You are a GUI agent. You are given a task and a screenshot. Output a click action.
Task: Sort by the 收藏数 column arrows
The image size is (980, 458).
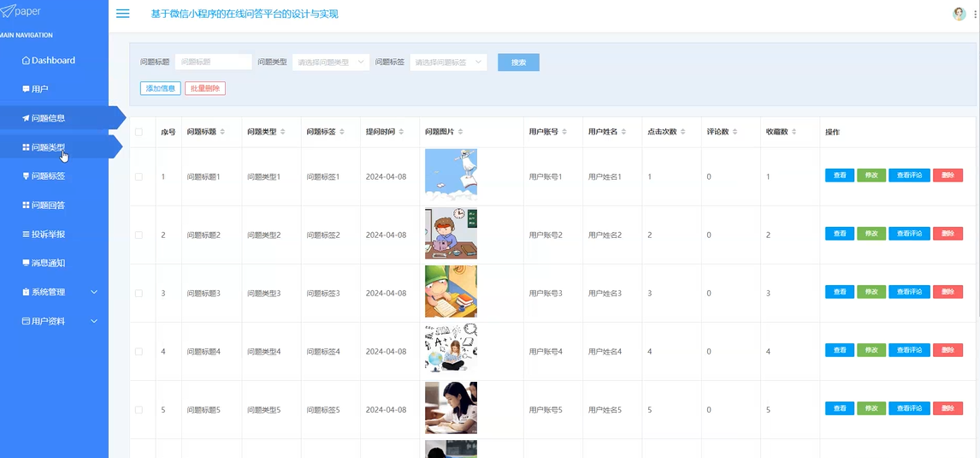794,132
